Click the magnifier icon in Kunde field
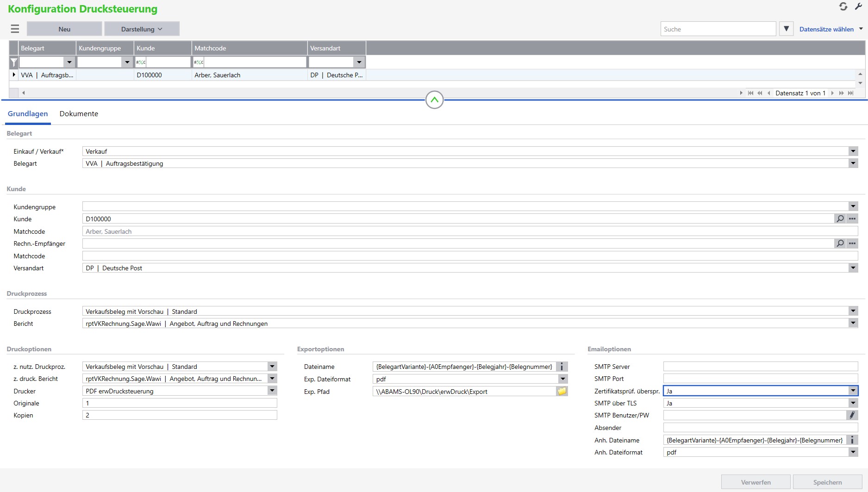The image size is (868, 492). coord(840,219)
